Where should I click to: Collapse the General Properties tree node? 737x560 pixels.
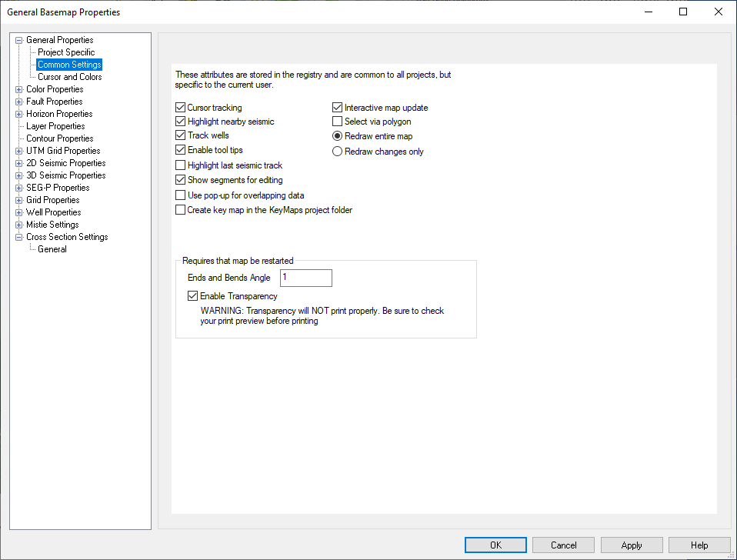click(x=19, y=40)
